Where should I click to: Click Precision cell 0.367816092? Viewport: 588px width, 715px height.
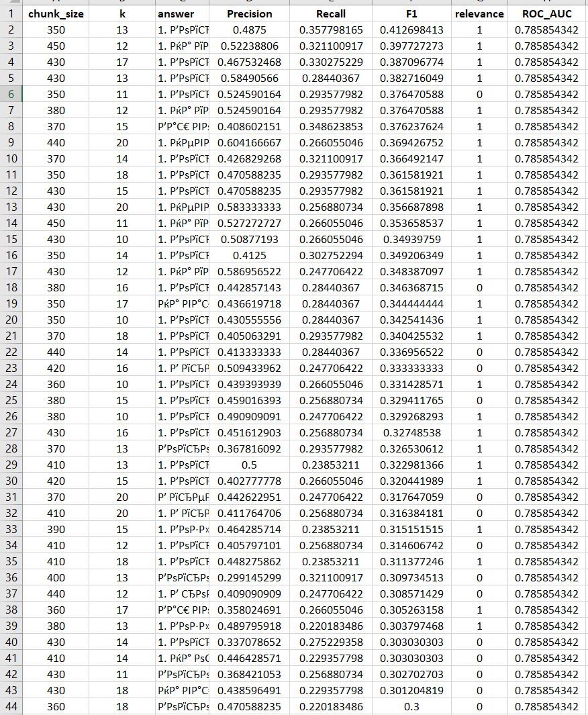tap(249, 448)
